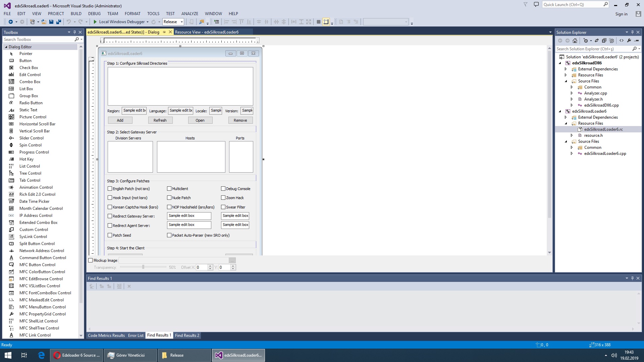Switch to the Error List tab
Screen dimensions: 644x362
[x=136, y=336]
